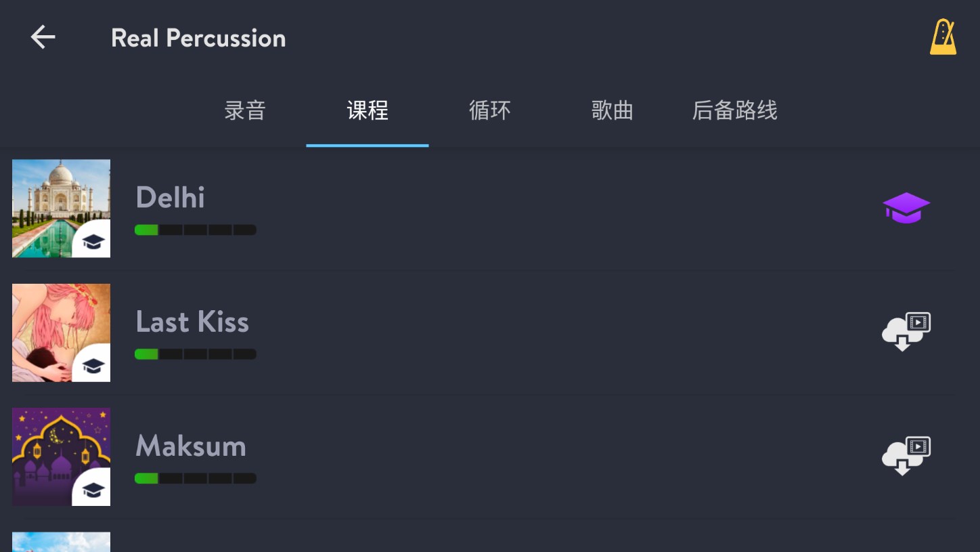
Task: Click the cloud icon next to Last Kiss
Action: tap(906, 332)
